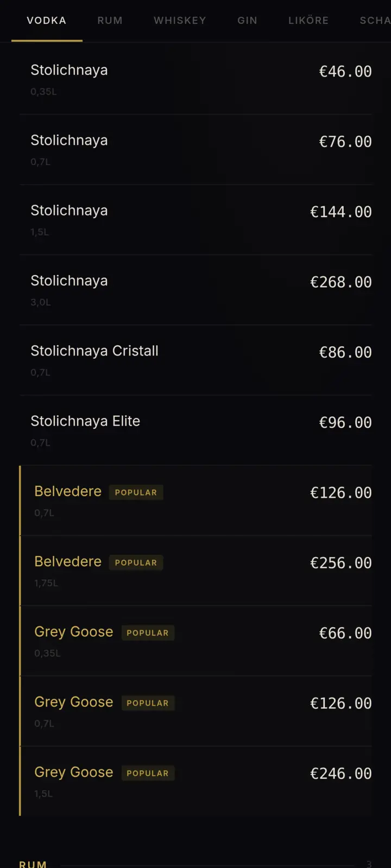Open the Stolichnaya Cristall item
The height and width of the screenshot is (868, 391).
[x=195, y=358]
